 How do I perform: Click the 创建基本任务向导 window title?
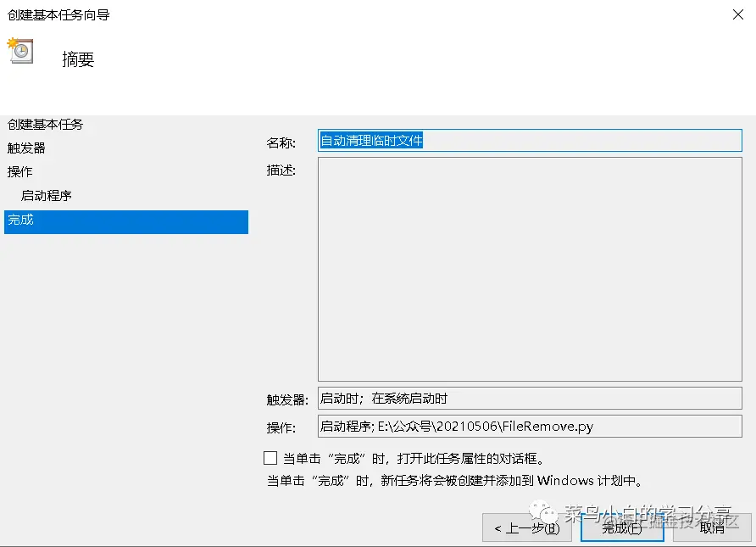click(x=58, y=15)
